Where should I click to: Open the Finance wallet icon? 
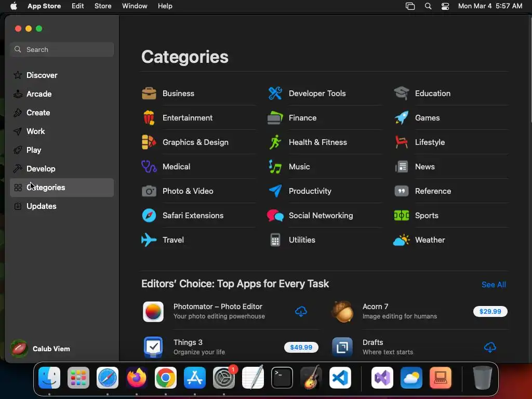pyautogui.click(x=275, y=118)
